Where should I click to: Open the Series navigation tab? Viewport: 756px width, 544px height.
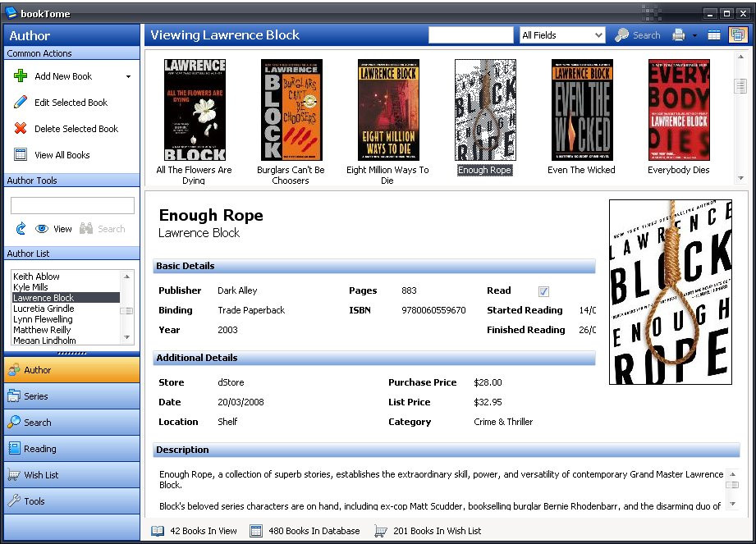[72, 396]
